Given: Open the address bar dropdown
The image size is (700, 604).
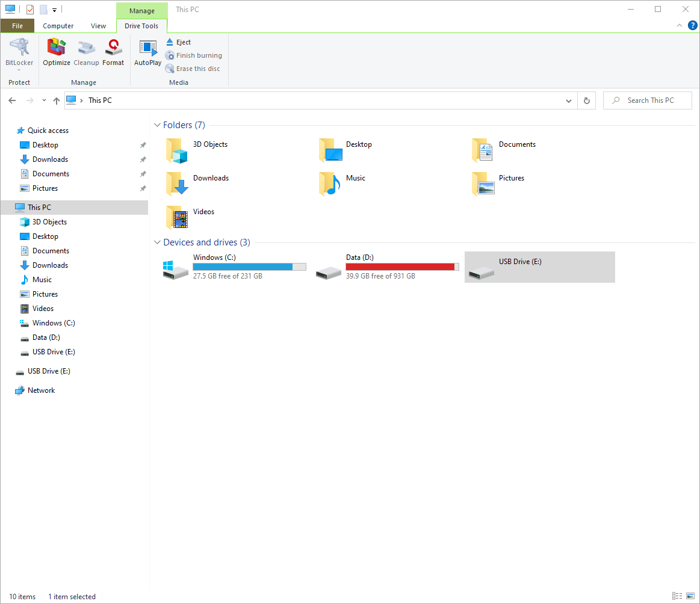Looking at the screenshot, I should (x=568, y=100).
